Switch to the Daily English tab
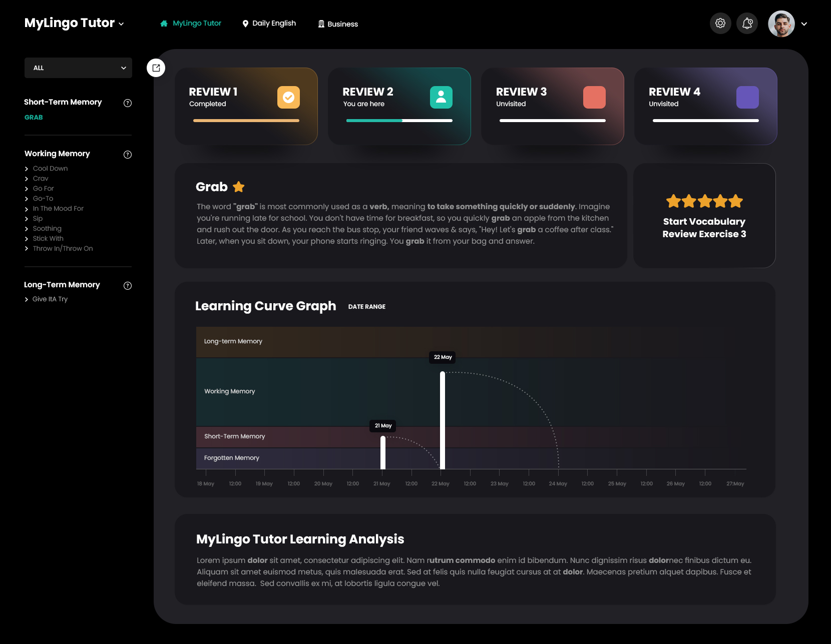The height and width of the screenshot is (644, 831). (x=269, y=24)
